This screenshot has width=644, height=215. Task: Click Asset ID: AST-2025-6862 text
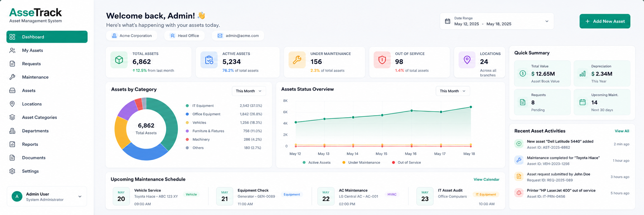[x=548, y=147]
